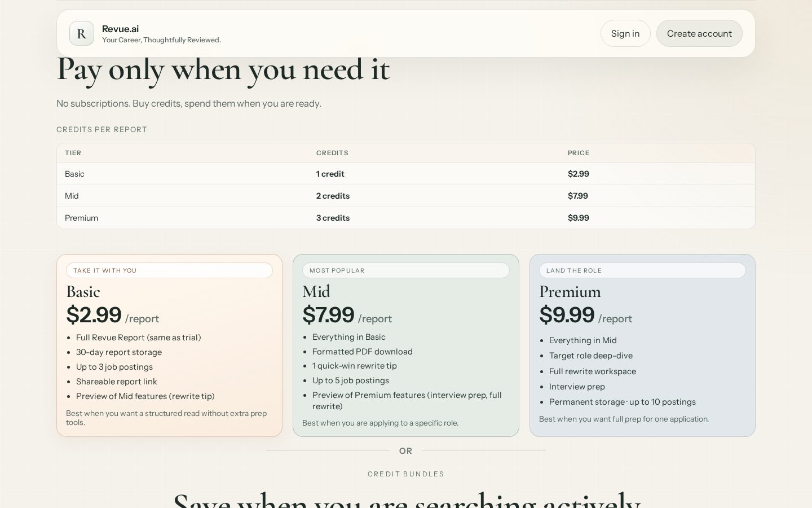Screen dimensions: 812x508
Task: Click 'Formatted PDF download' feature
Action: tap(363, 352)
